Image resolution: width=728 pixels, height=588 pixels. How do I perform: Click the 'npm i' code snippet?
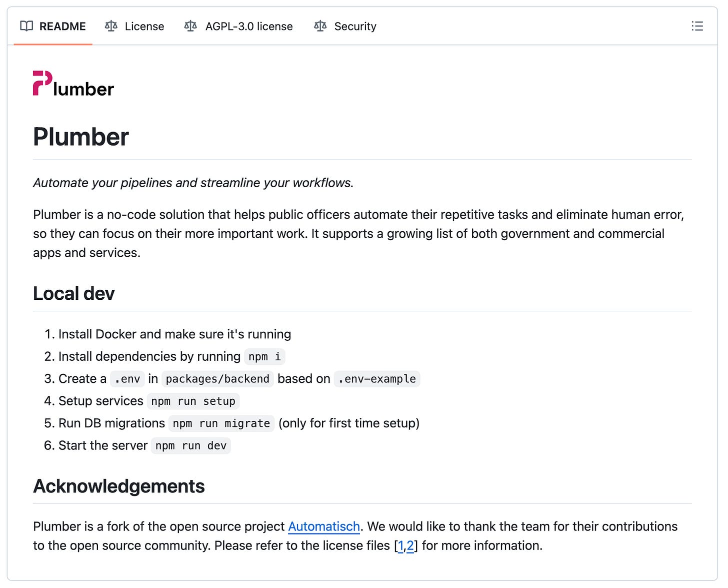pos(264,357)
